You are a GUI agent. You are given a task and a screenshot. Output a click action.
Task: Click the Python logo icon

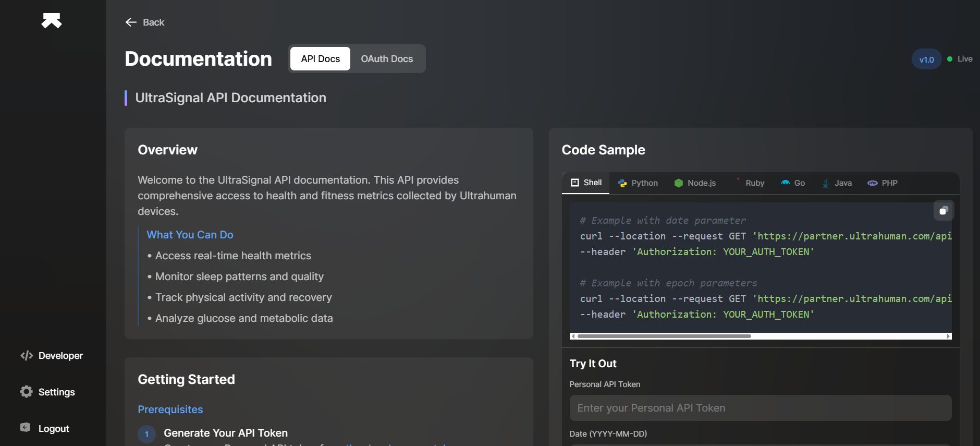(x=622, y=183)
